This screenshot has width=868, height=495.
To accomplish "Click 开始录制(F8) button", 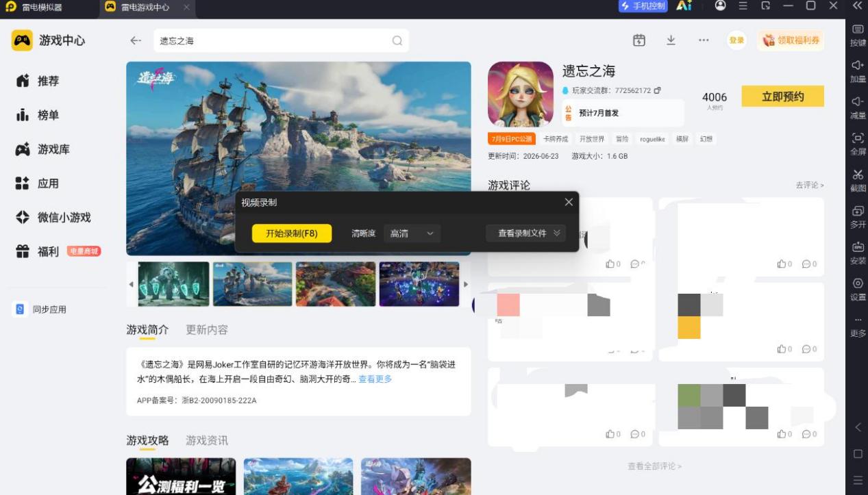I will [292, 233].
